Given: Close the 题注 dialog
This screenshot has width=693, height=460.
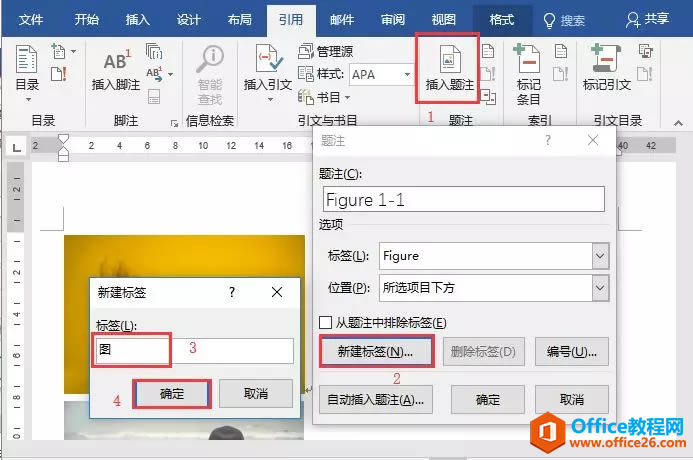Looking at the screenshot, I should point(593,141).
